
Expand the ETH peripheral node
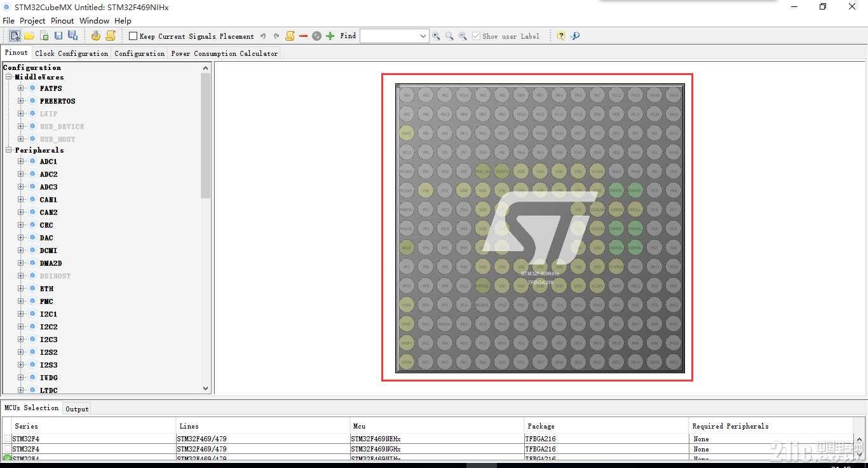[x=21, y=289]
